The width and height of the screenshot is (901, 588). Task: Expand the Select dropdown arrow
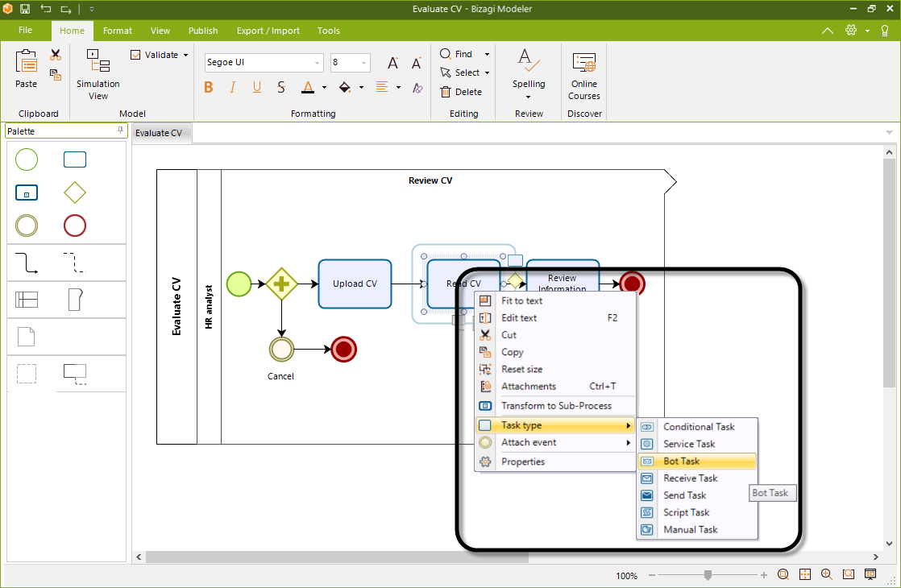487,73
